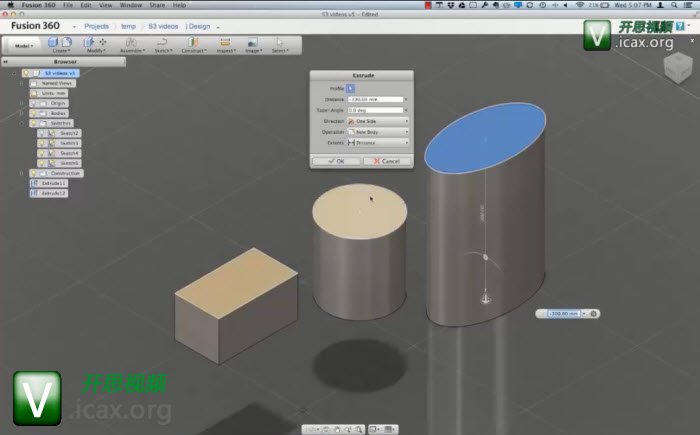700x435 pixels.
Task: Open the Operation dropdown showing New Body
Action: pyautogui.click(x=377, y=132)
